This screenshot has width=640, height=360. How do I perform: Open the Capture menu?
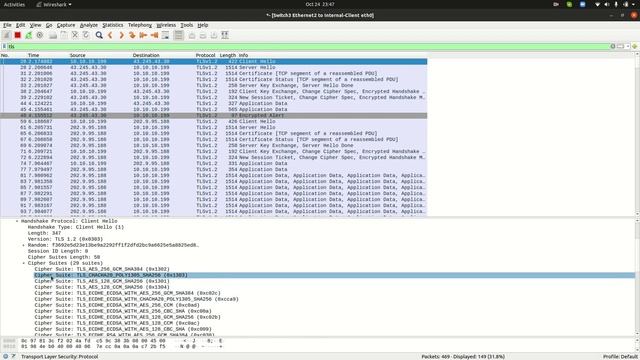pos(66,25)
